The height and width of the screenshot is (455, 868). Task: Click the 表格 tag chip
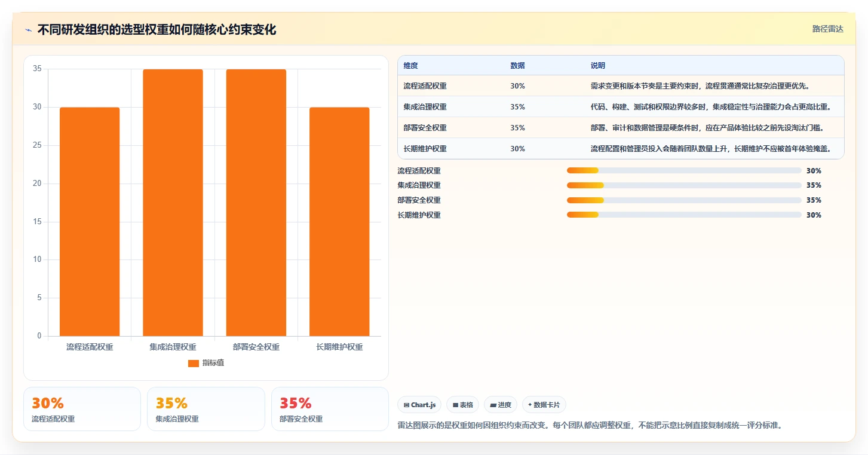click(462, 405)
